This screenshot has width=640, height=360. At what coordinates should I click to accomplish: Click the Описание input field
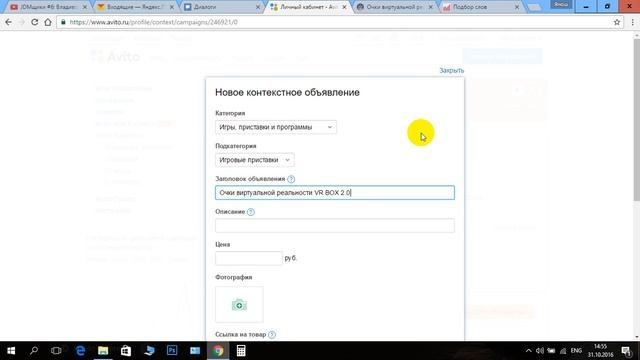coord(335,225)
